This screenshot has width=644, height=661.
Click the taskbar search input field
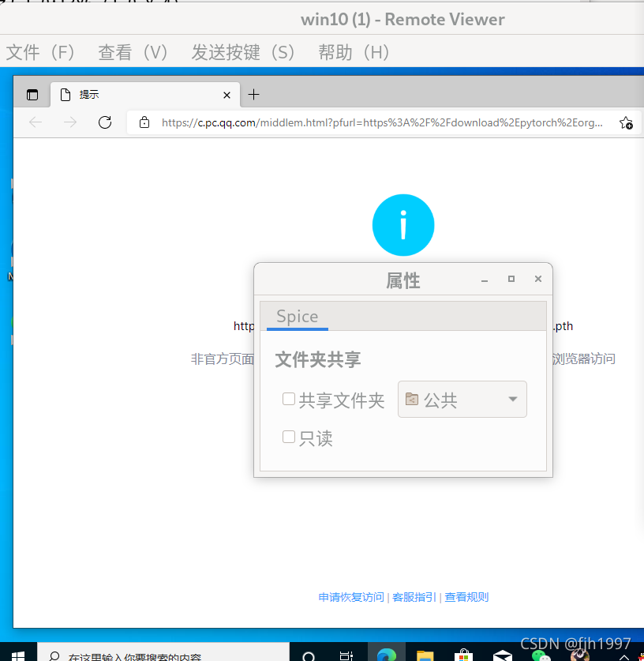(158, 657)
